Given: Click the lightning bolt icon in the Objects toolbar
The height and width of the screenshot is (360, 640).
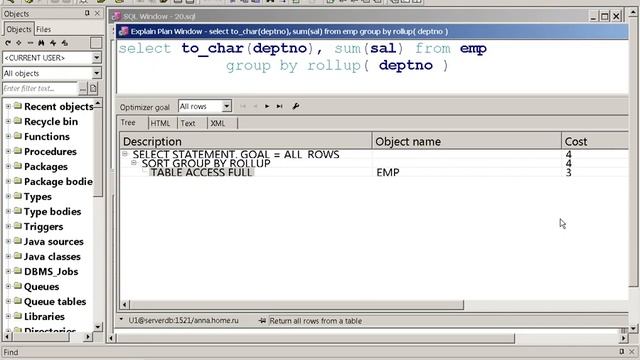Looking at the screenshot, I should point(53,43).
